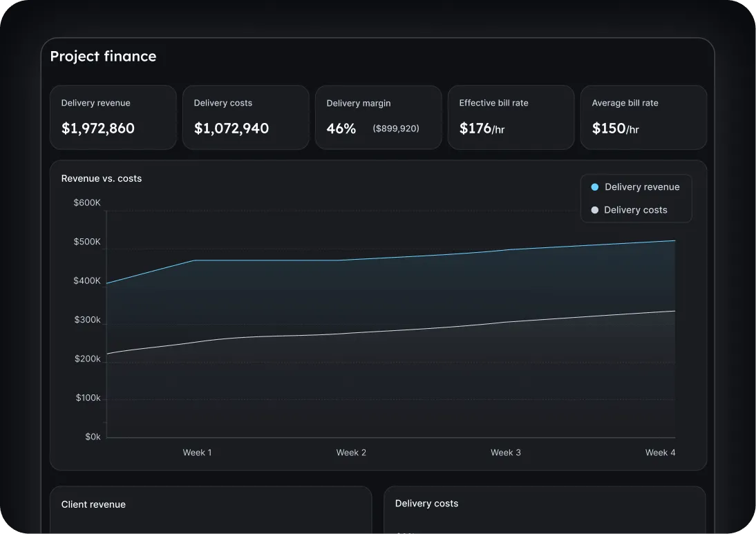
Task: Click the Week 1 axis label
Action: tap(197, 452)
